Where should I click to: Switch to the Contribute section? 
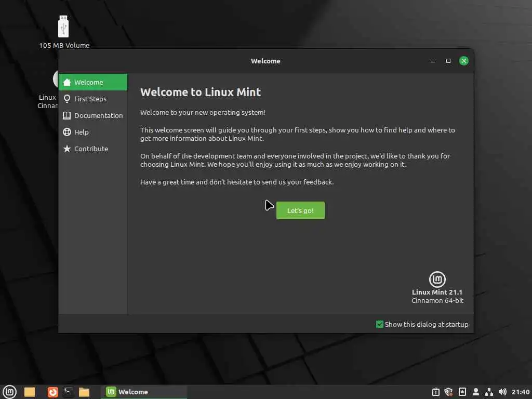(x=92, y=149)
